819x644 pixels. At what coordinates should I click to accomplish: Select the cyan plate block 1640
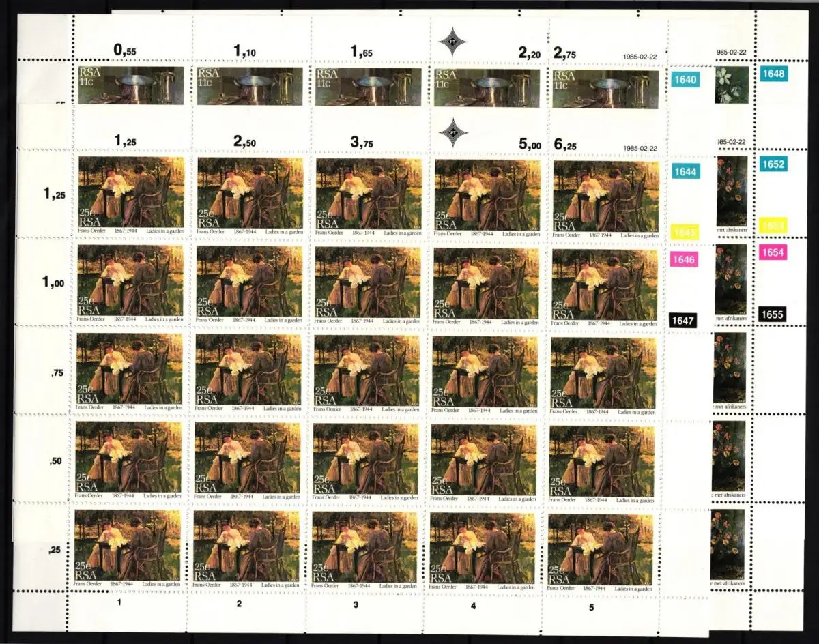pyautogui.click(x=685, y=80)
